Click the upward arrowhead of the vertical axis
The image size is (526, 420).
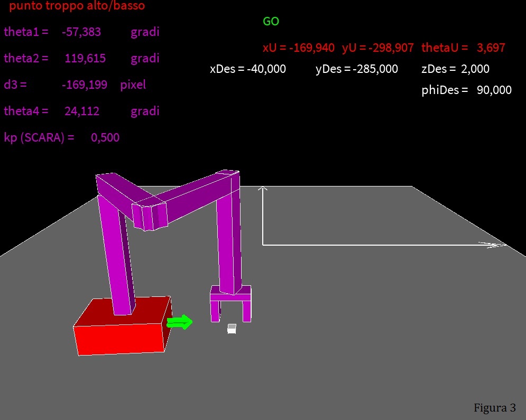pos(263,189)
